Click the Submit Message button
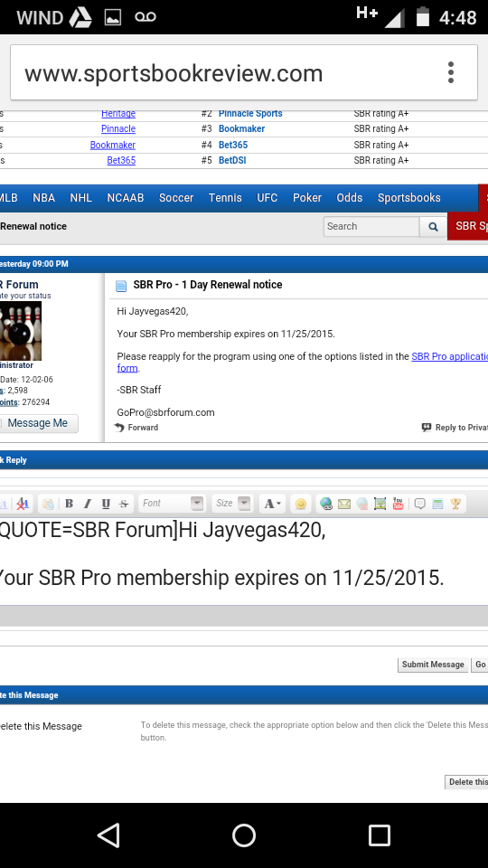 coord(433,665)
